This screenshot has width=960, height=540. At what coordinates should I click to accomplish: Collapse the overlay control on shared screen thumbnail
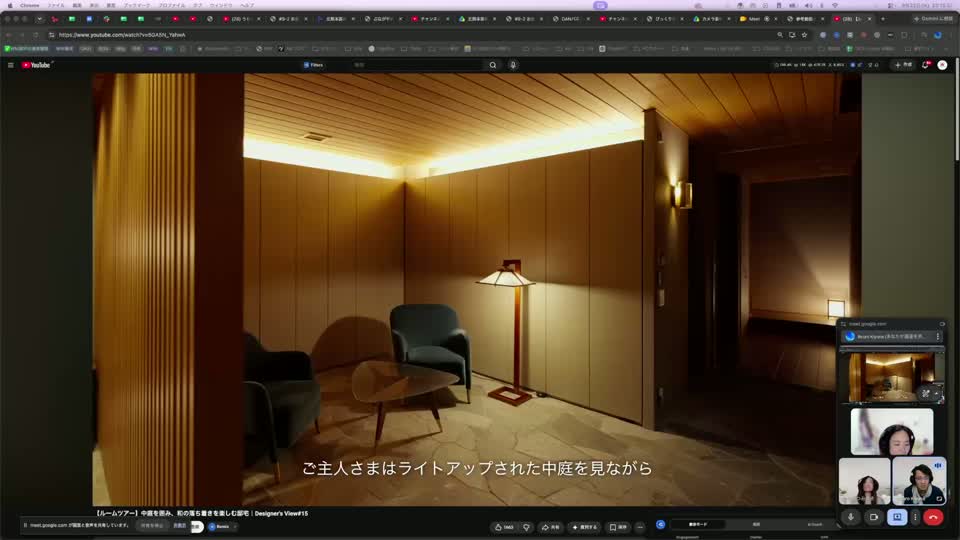[x=937, y=393]
